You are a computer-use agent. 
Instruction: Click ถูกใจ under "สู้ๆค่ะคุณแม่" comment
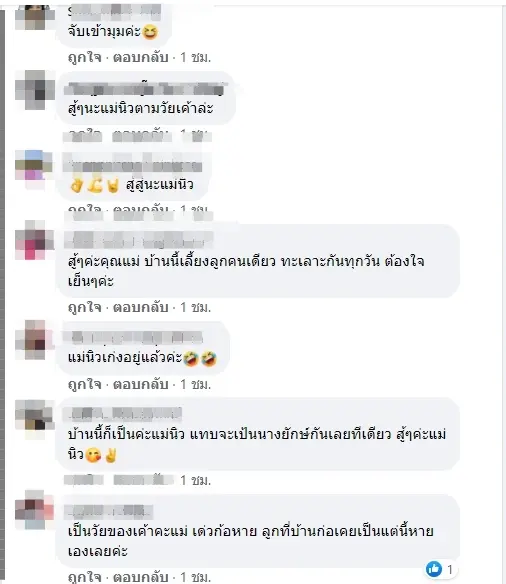[85, 308]
